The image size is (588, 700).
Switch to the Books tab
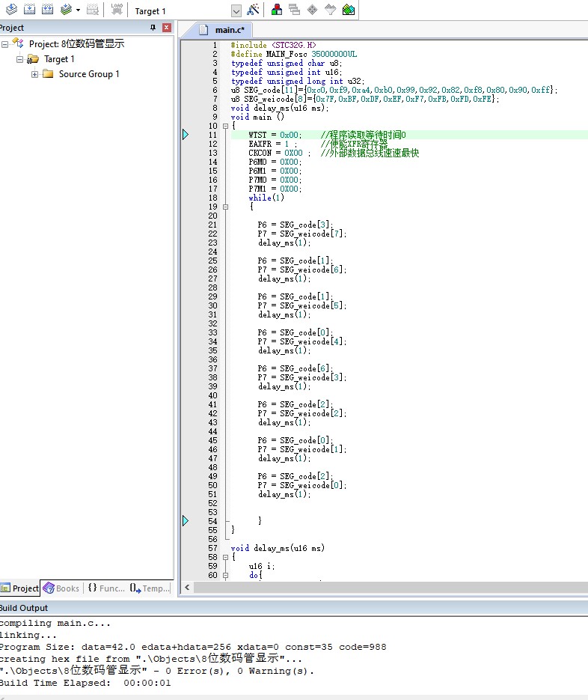tap(61, 588)
